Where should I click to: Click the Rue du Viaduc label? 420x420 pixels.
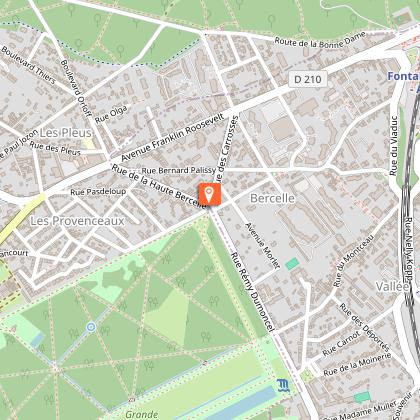pyautogui.click(x=394, y=145)
